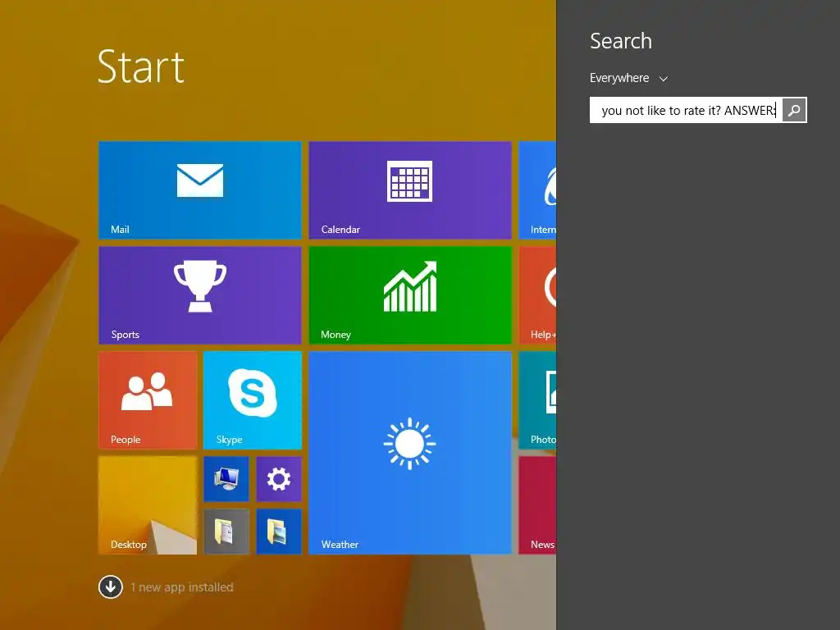Open the People tile
840x630 pixels.
click(148, 400)
